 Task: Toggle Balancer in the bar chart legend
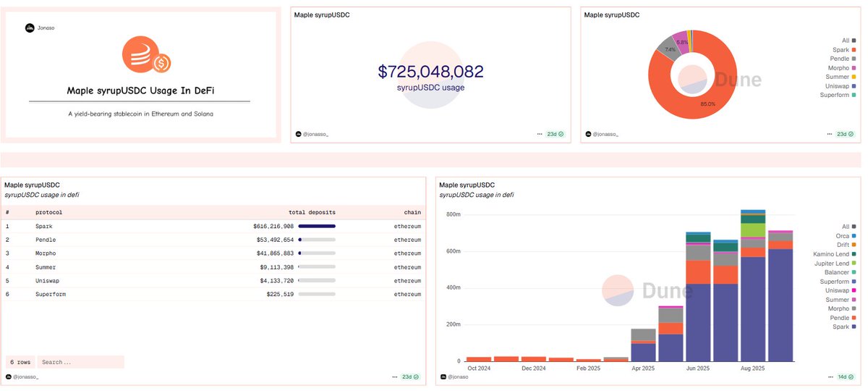839,272
